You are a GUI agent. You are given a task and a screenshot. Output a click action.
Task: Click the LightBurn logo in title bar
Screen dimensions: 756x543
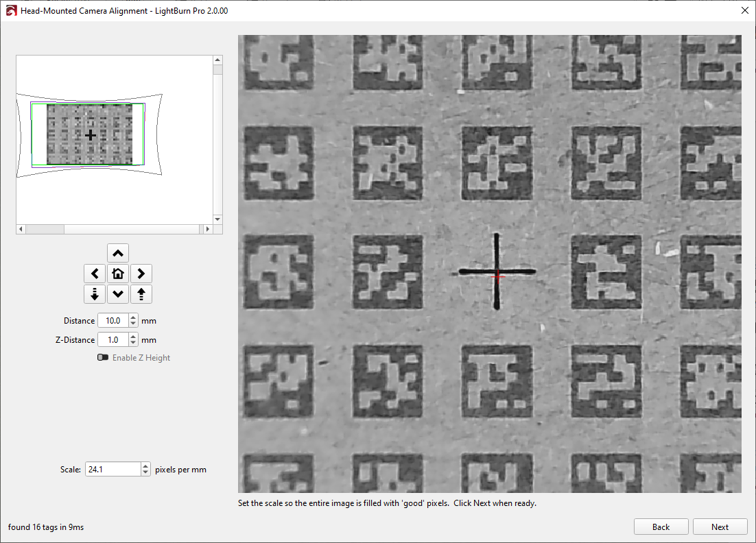[10, 11]
